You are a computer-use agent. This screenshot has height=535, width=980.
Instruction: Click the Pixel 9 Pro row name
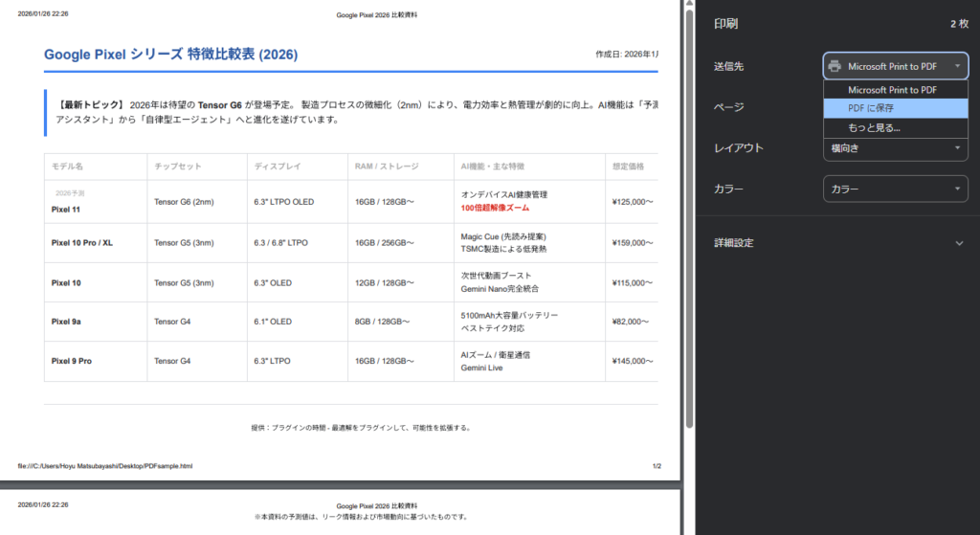pos(72,361)
